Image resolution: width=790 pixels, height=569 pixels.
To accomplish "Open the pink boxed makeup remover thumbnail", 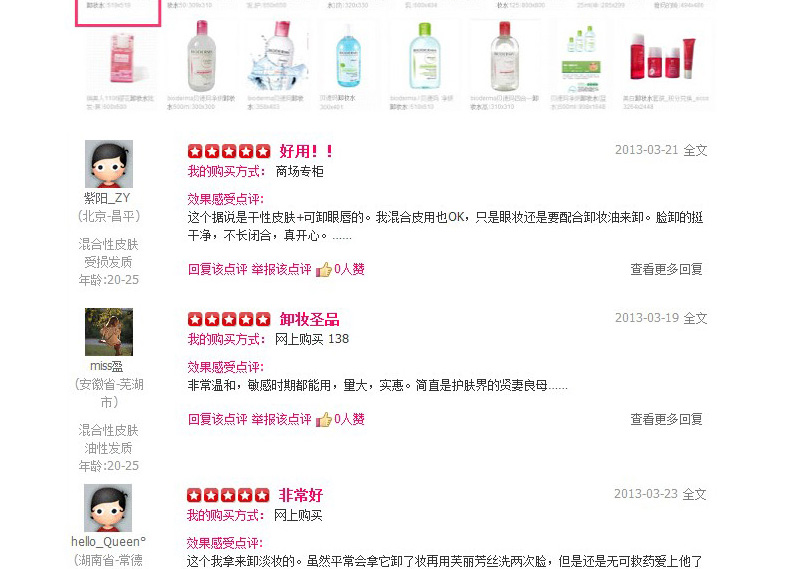I will tap(121, 57).
